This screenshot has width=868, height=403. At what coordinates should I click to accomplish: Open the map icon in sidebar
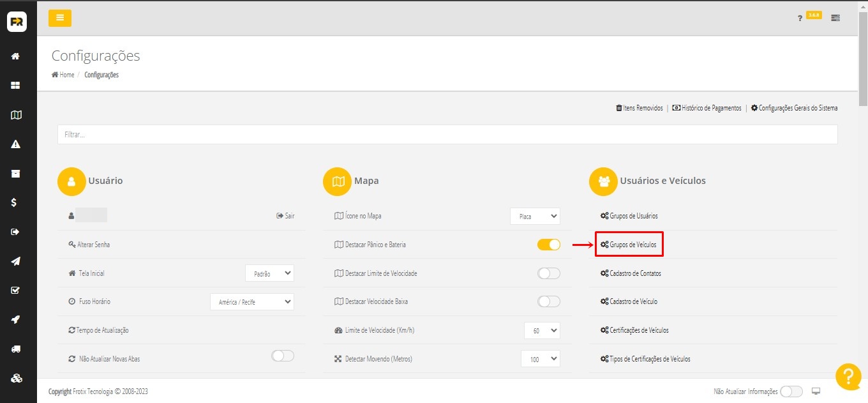16,115
